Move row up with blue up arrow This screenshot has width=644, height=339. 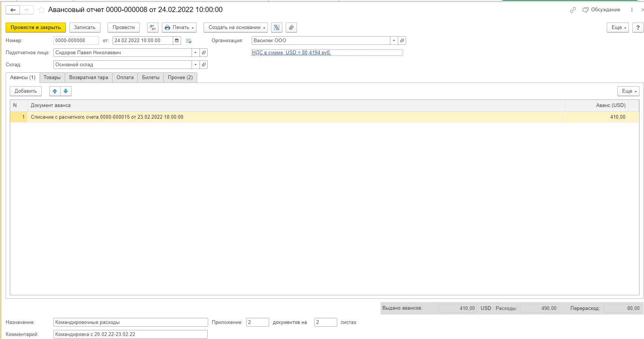(55, 91)
